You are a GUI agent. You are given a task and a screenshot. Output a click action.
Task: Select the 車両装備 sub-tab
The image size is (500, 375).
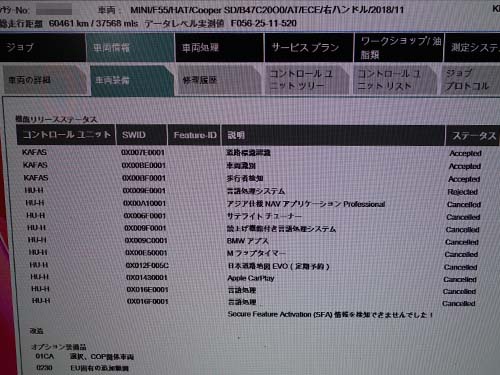132,80
